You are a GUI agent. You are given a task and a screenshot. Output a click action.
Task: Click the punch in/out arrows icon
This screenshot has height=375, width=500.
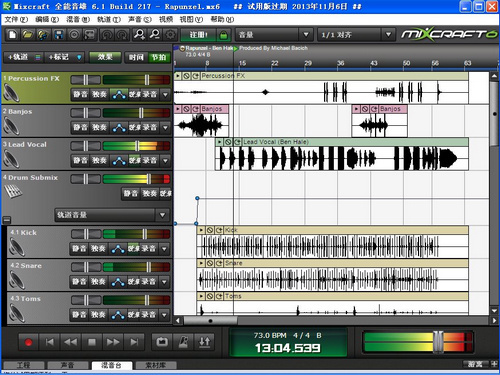[205, 342]
